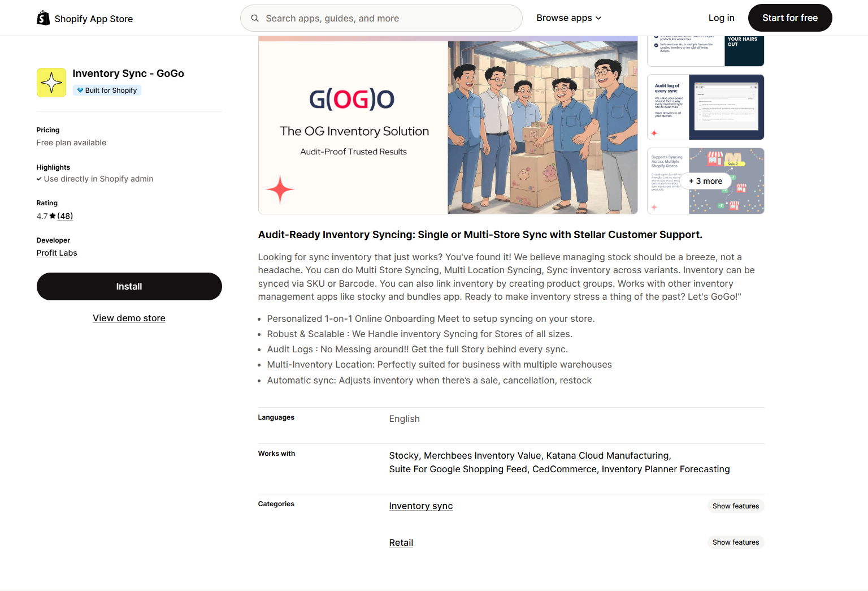Open the top partially visible screenshot thumbnail
The width and height of the screenshot is (868, 591).
[705, 51]
